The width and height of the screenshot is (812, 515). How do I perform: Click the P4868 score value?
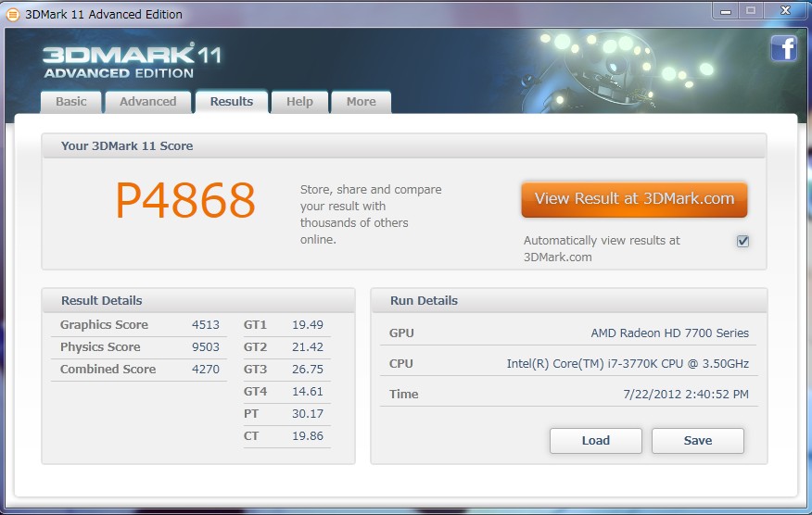tap(185, 200)
